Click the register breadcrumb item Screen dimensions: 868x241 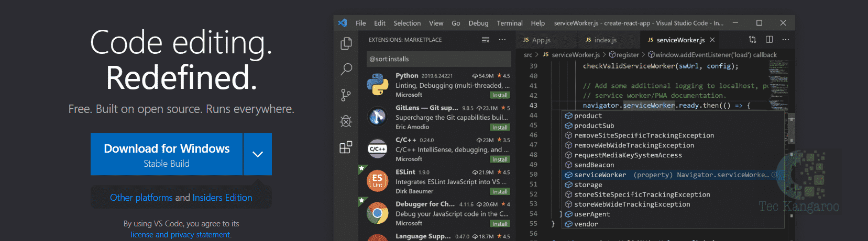624,55
